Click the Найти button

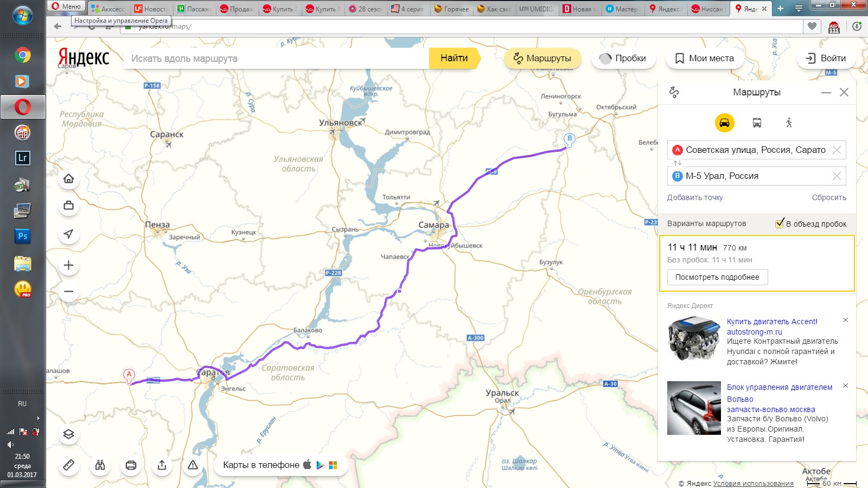tap(454, 58)
